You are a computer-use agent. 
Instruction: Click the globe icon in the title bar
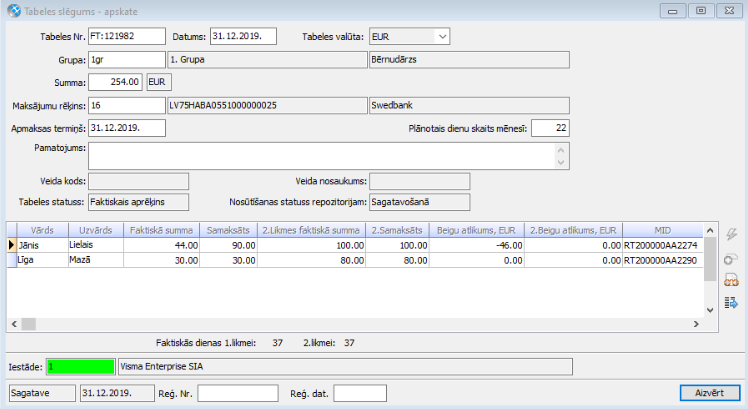(12, 10)
